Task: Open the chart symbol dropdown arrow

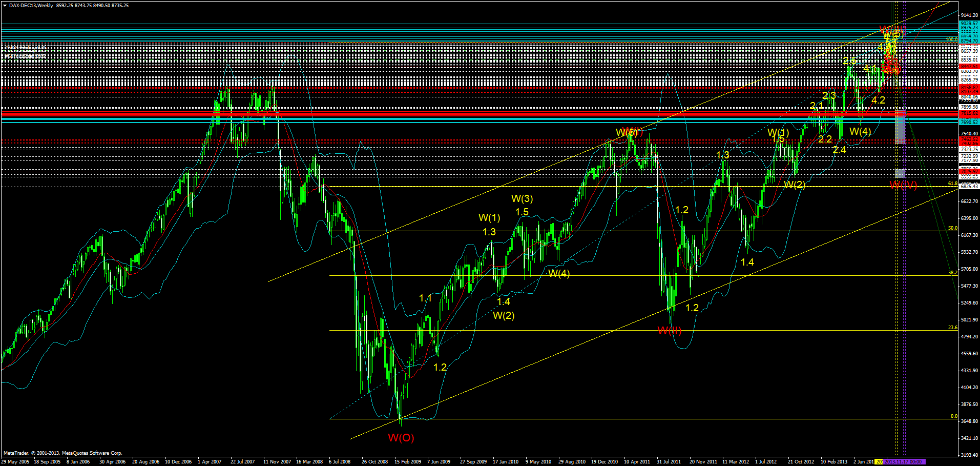Action: (5, 5)
